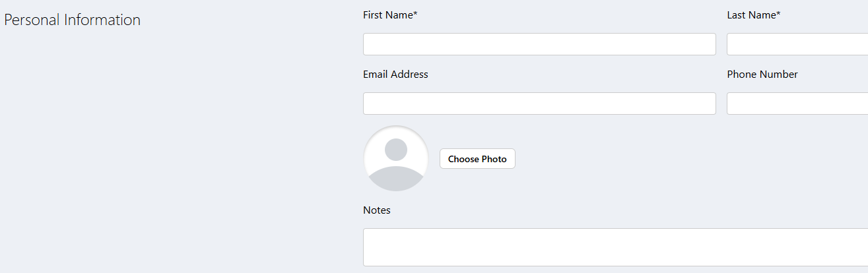Click the shoulders of the avatar silhouette
The image size is (868, 273).
click(396, 178)
